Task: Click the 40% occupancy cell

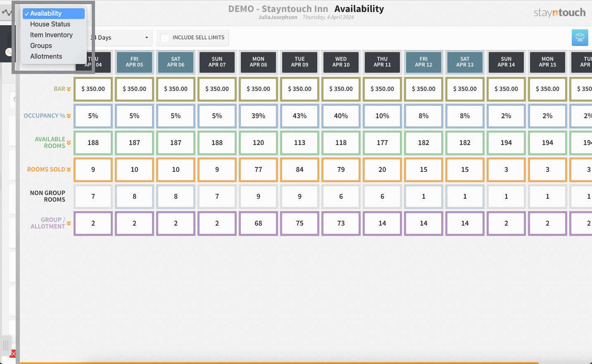Action: coord(341,116)
